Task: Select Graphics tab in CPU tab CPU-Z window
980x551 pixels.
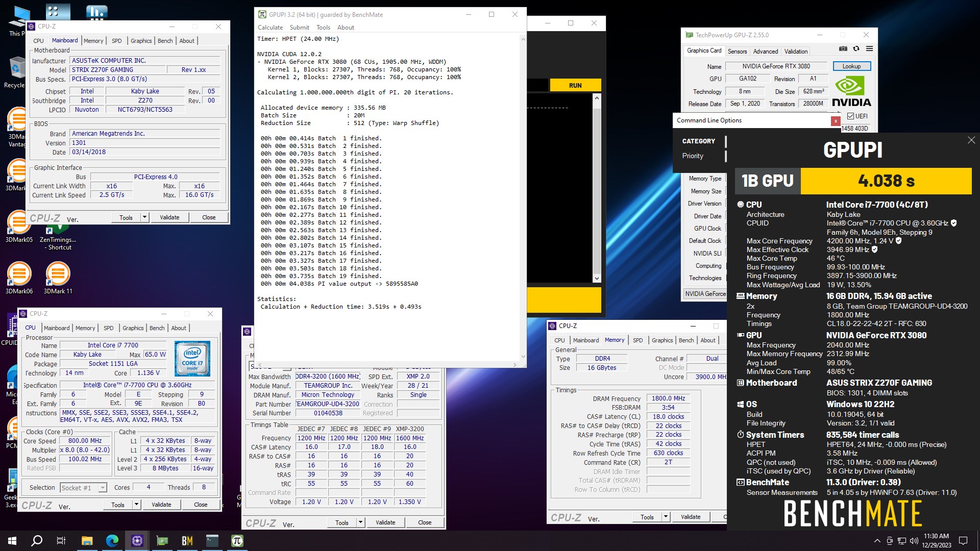Action: (x=133, y=328)
